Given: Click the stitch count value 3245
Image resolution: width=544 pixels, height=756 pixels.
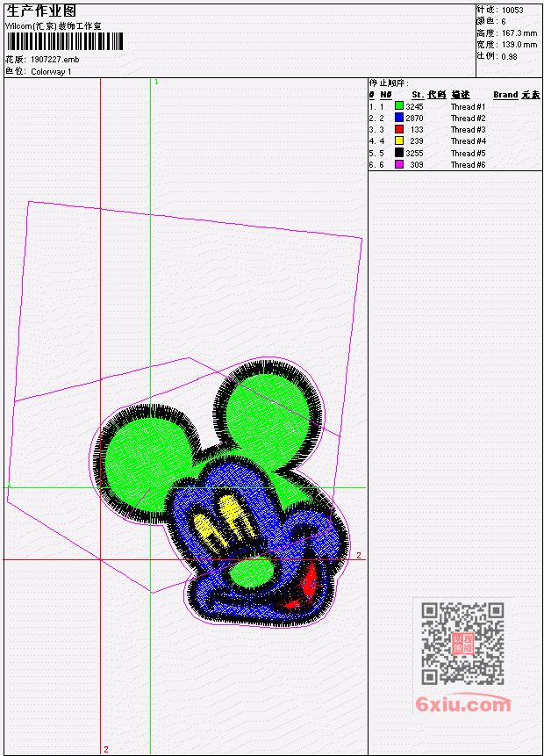Looking at the screenshot, I should point(414,106).
